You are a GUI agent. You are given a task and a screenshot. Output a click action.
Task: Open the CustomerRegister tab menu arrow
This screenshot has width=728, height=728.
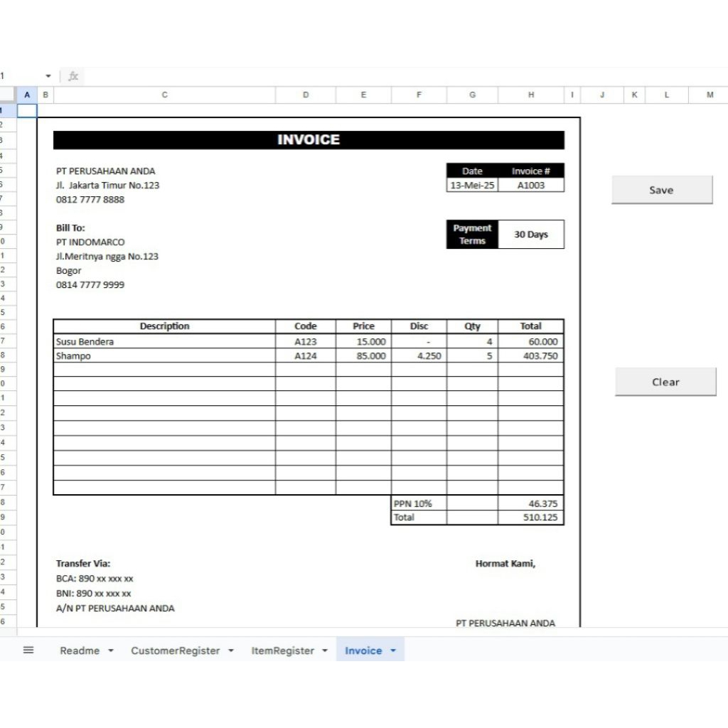231,651
